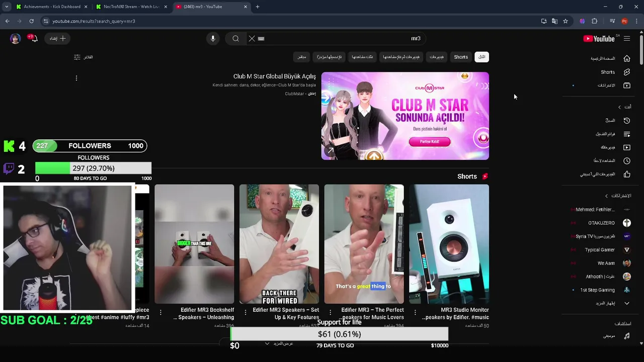Open the account avatar menu
Screen dimensions: 644x362
(15, 39)
